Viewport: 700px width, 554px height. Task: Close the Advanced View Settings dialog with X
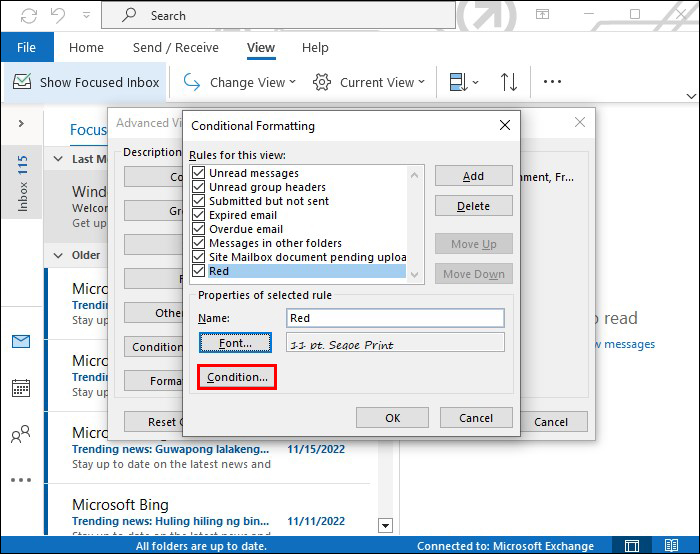[580, 122]
